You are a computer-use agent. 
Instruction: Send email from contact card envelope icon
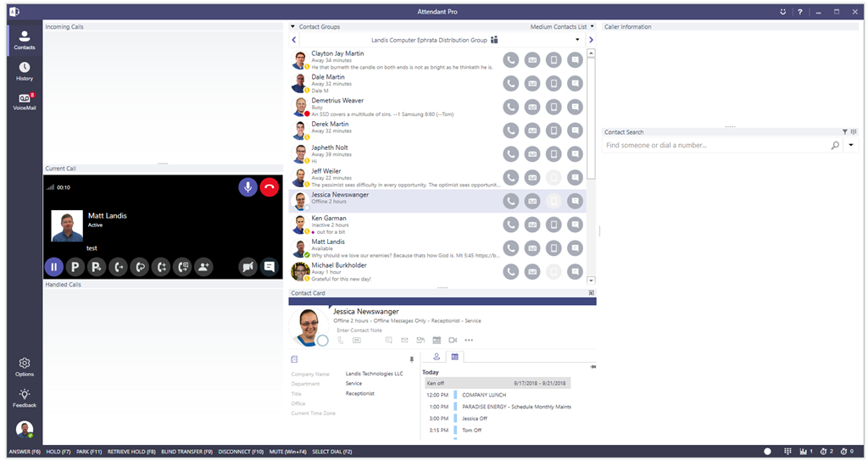click(x=404, y=341)
